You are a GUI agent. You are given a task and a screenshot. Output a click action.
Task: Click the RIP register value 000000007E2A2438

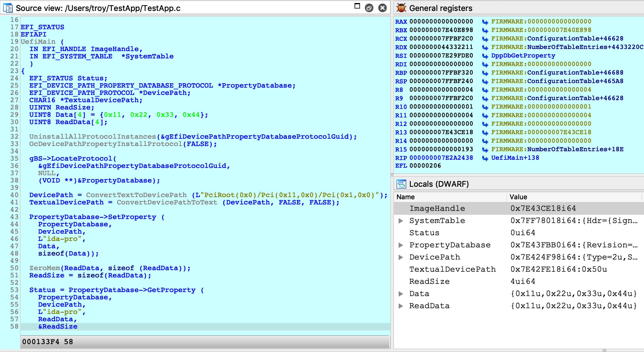[441, 158]
